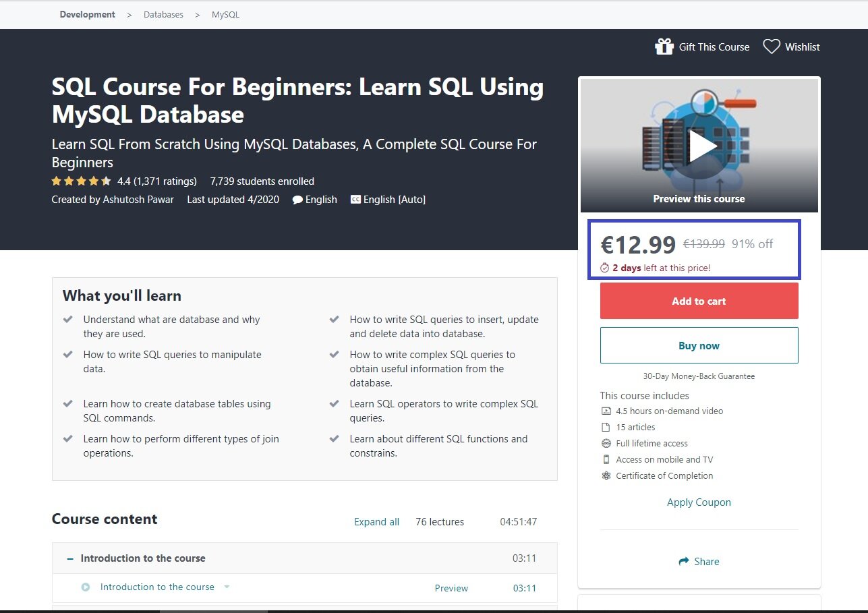Click the star rating icons

click(82, 181)
